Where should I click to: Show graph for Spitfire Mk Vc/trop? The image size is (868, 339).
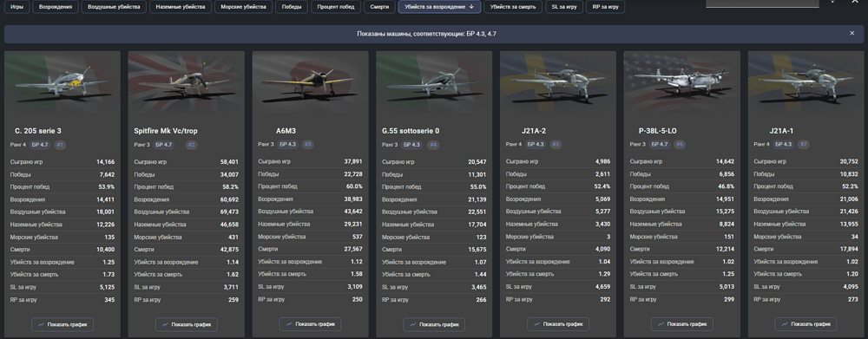click(x=186, y=324)
